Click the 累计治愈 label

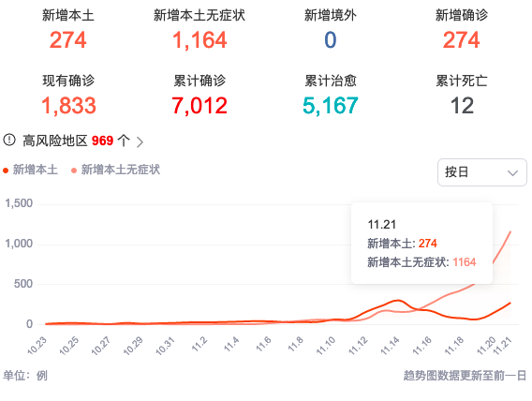pyautogui.click(x=331, y=81)
